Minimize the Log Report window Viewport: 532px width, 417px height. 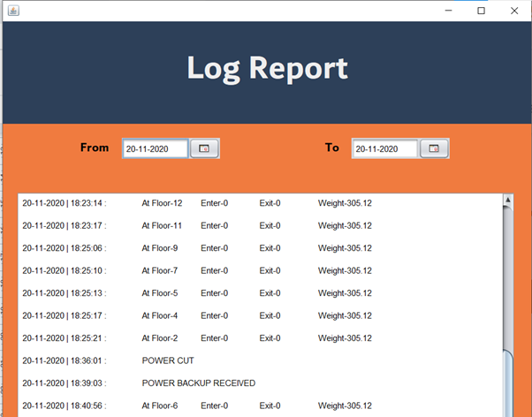click(449, 11)
